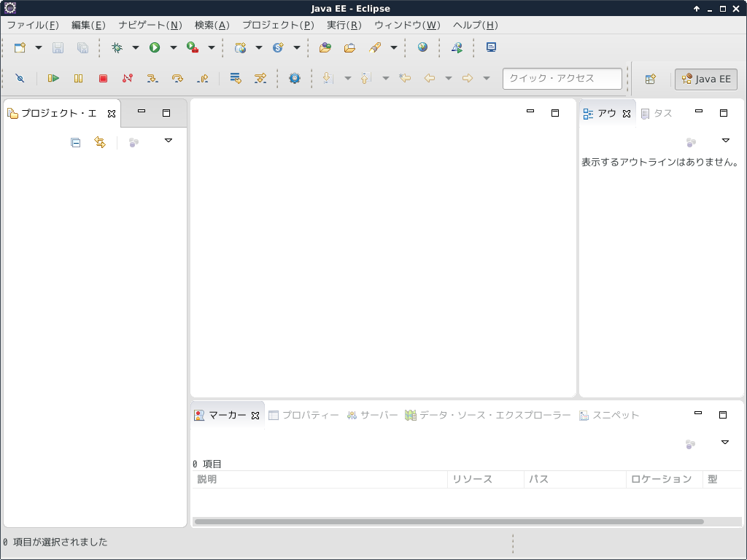This screenshot has width=747, height=560.
Task: Open the Web Browser globe icon
Action: click(422, 47)
